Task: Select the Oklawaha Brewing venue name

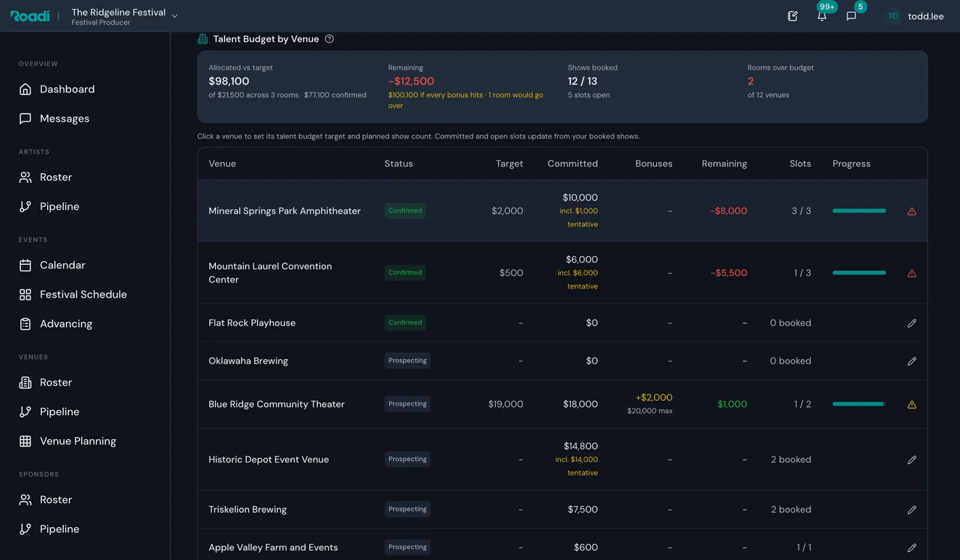Action: coord(248,361)
